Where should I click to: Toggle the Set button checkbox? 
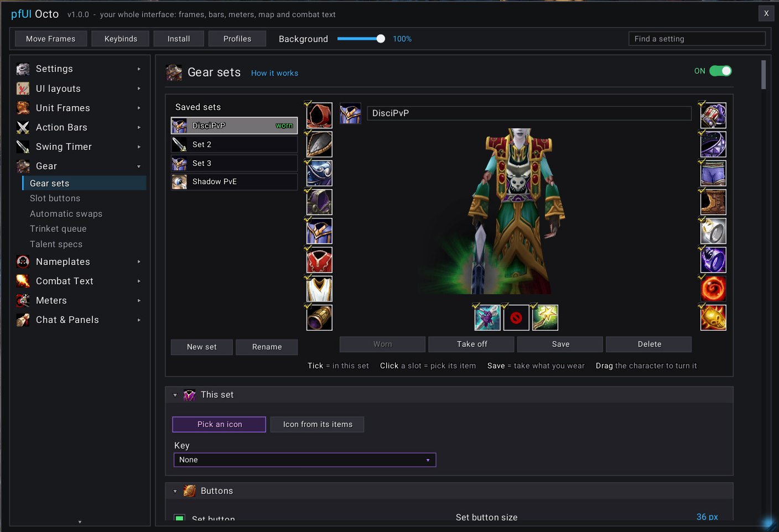tap(179, 518)
